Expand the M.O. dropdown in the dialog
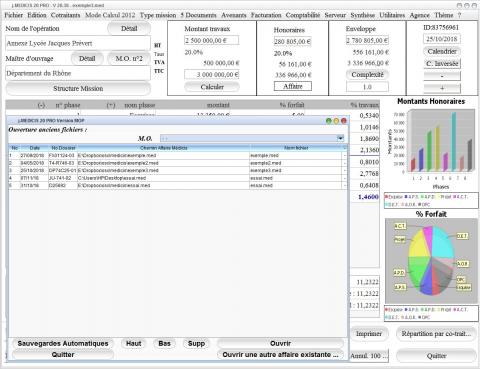 click(x=340, y=138)
